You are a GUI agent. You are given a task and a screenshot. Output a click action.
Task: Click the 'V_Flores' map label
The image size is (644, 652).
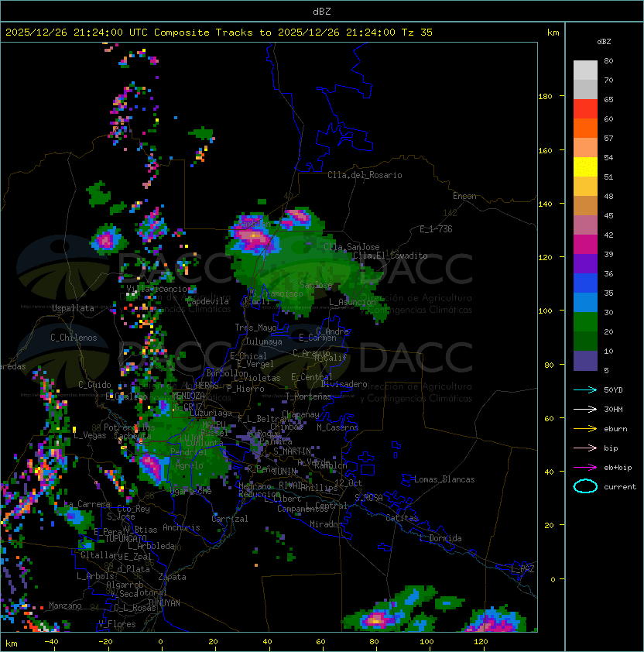pyautogui.click(x=117, y=624)
